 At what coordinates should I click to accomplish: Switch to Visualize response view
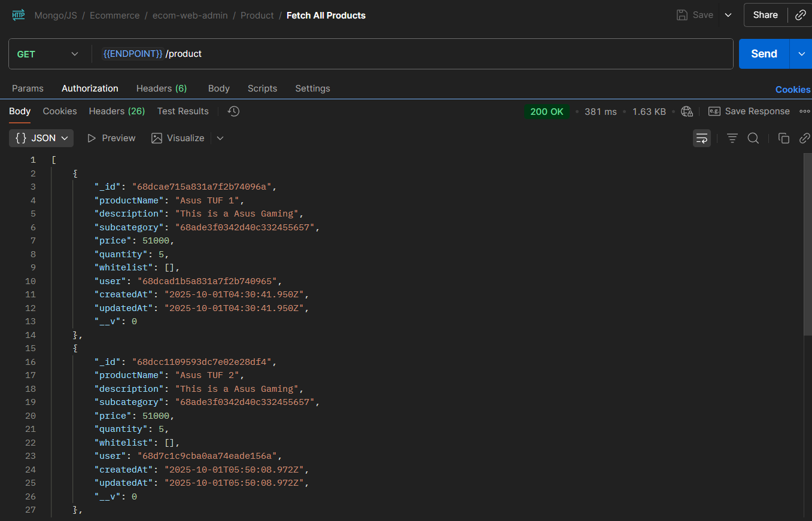178,138
